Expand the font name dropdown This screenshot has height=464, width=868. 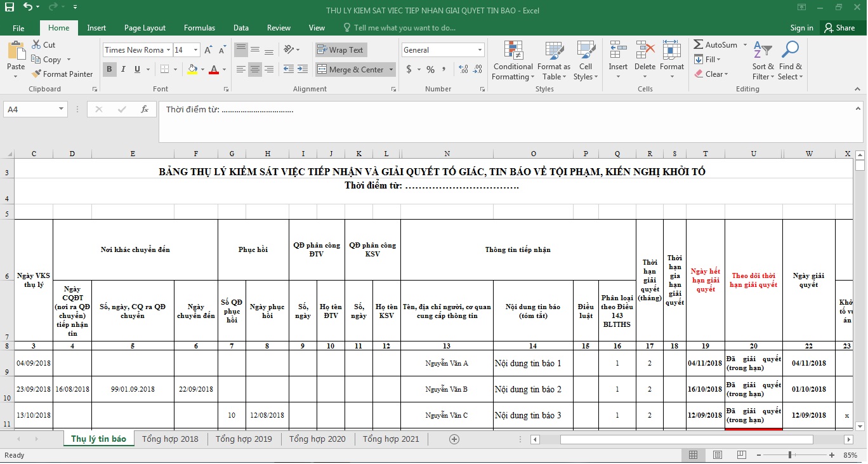coord(168,50)
